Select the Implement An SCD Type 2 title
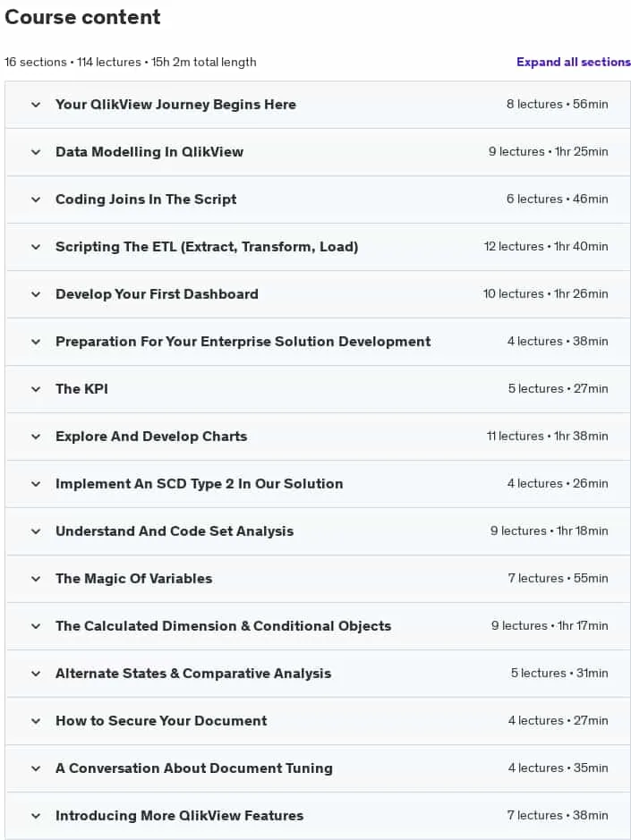631x840 pixels. point(199,484)
